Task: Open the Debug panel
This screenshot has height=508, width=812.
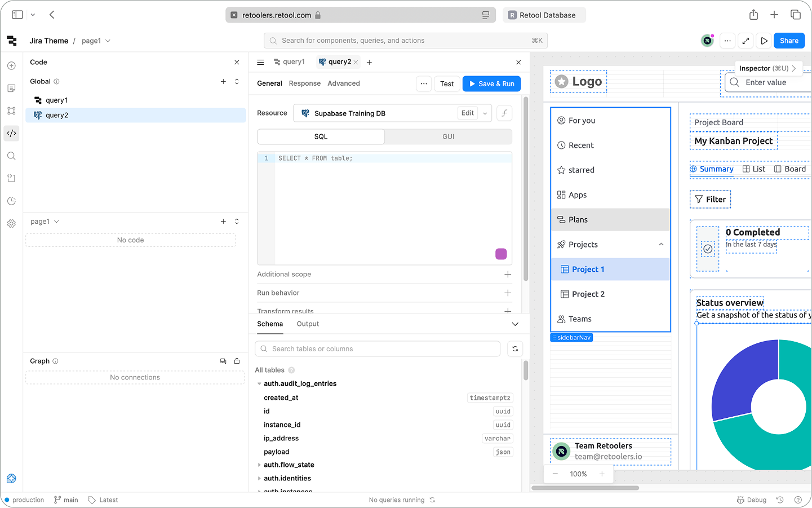Action: pos(752,500)
